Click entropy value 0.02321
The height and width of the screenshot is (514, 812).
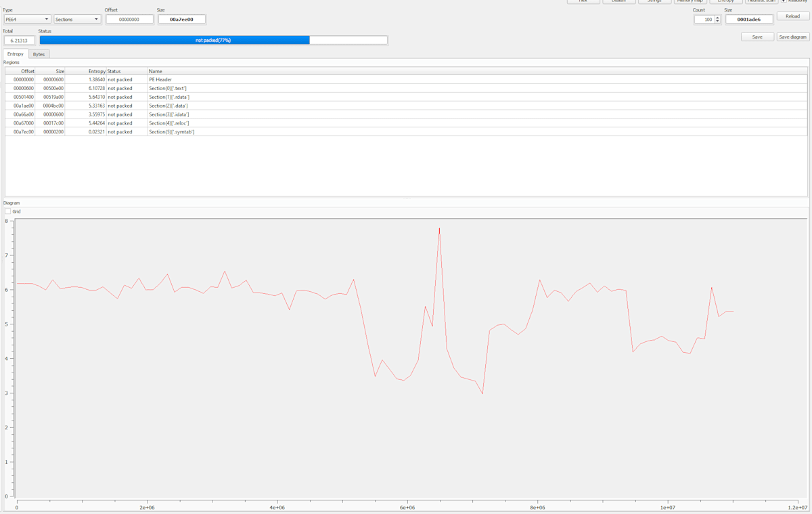coord(97,132)
